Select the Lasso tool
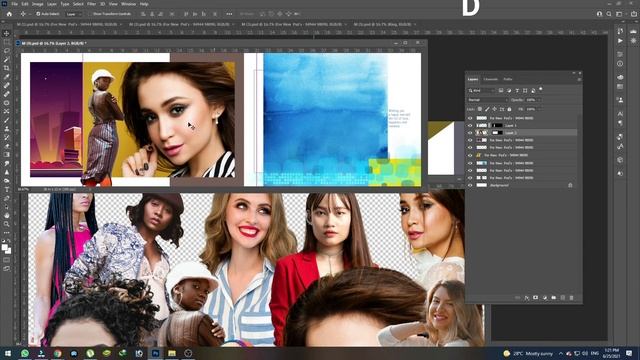The image size is (640, 360). [7, 51]
